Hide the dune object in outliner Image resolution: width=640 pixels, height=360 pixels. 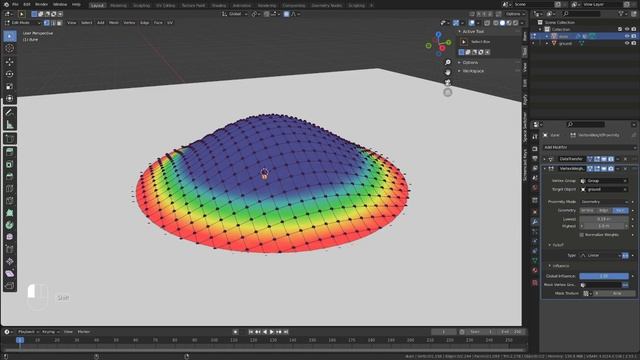click(627, 36)
